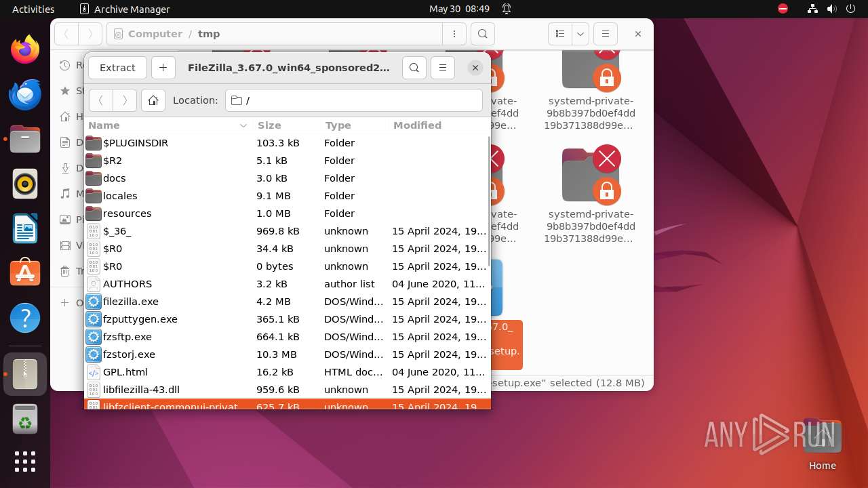The width and height of the screenshot is (868, 488).
Task: Open Help from the dock
Action: [25, 318]
